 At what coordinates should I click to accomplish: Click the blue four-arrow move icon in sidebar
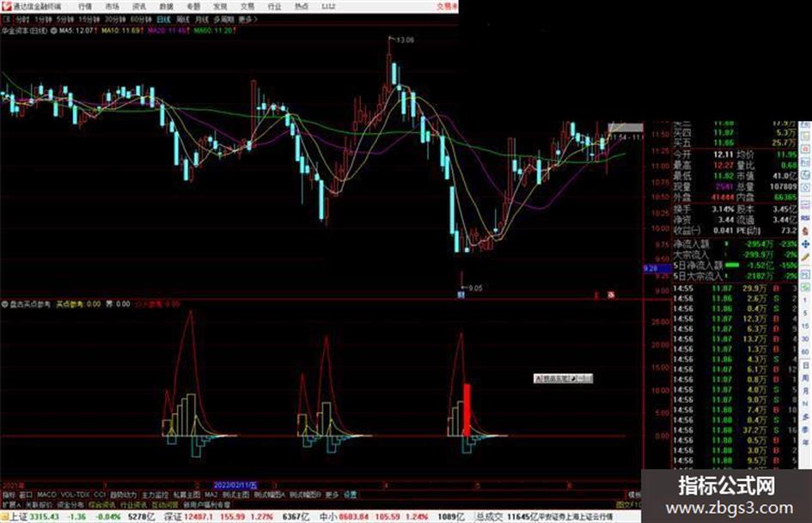tap(805, 243)
